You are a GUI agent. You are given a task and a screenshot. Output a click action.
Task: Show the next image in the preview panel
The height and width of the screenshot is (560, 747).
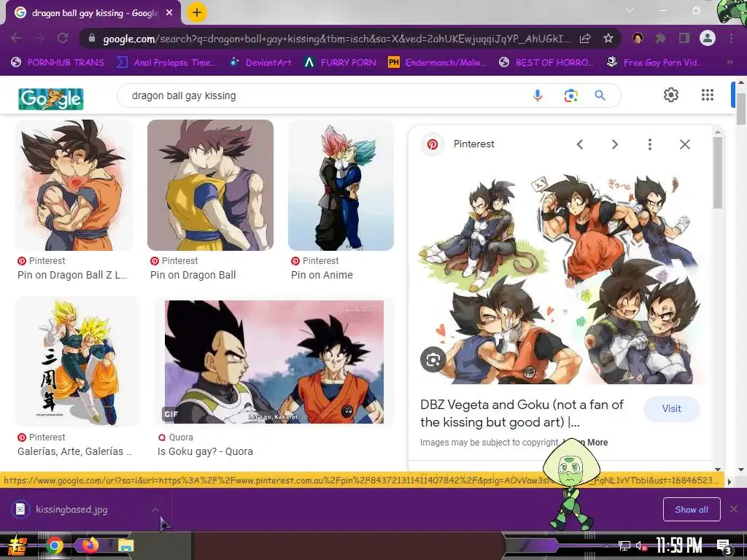tap(614, 144)
